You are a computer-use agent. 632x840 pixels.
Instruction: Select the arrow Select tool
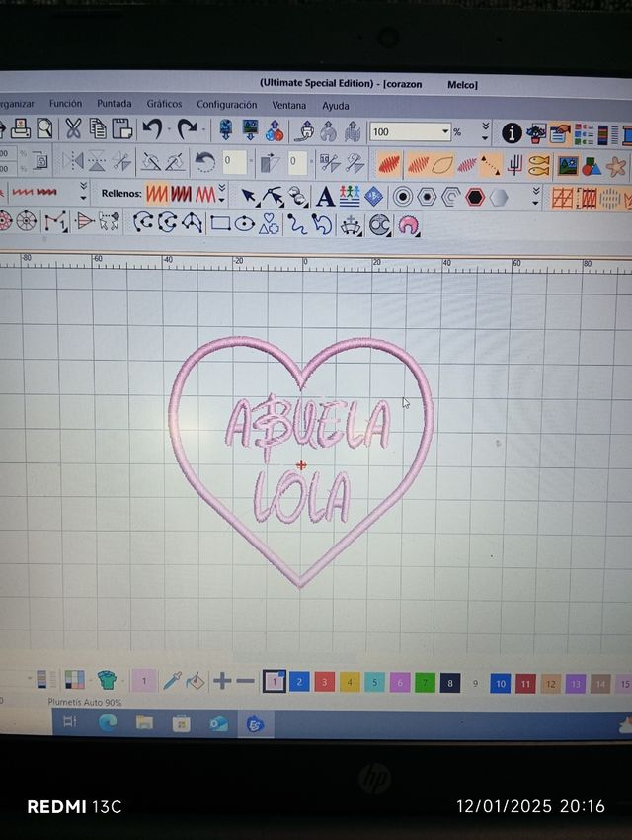point(248,197)
